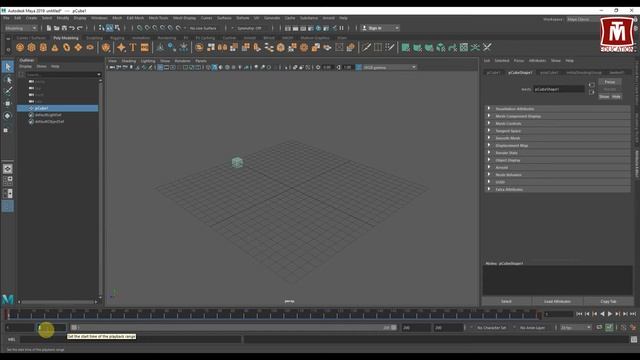Create a polygon cube from the shelf

coord(31,48)
